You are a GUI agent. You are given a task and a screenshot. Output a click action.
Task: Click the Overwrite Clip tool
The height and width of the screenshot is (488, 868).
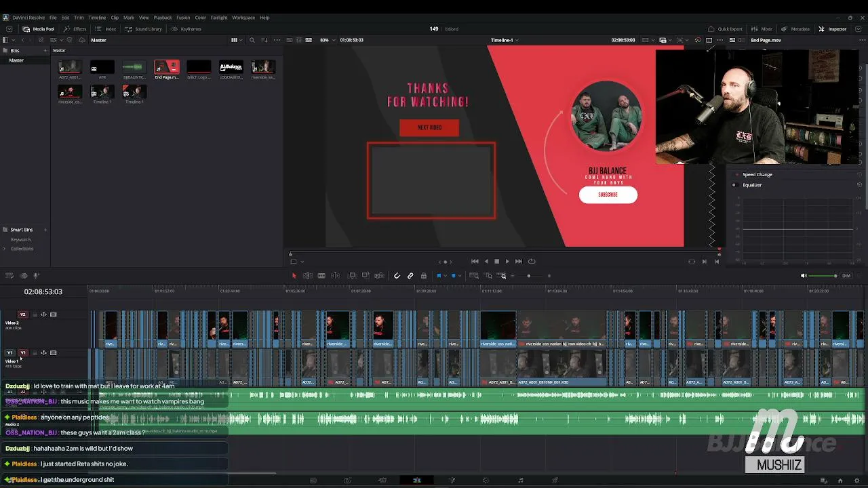coord(366,276)
